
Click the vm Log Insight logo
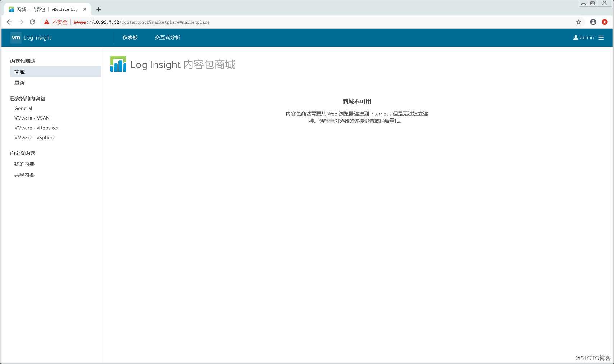pyautogui.click(x=31, y=38)
